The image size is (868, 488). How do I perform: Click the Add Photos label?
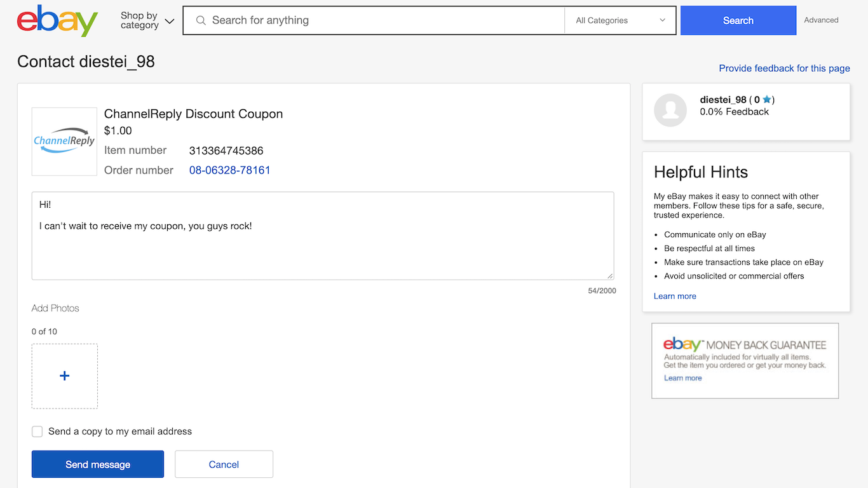tap(55, 308)
